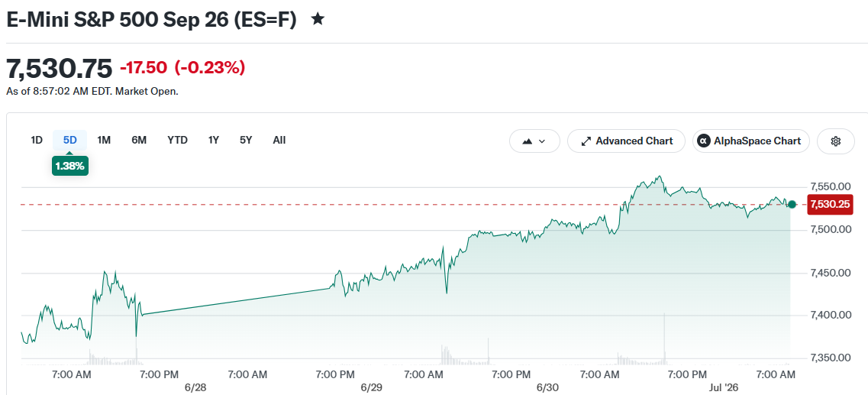The image size is (868, 395).
Task: Open the AlphaSpace Chart
Action: pyautogui.click(x=750, y=141)
